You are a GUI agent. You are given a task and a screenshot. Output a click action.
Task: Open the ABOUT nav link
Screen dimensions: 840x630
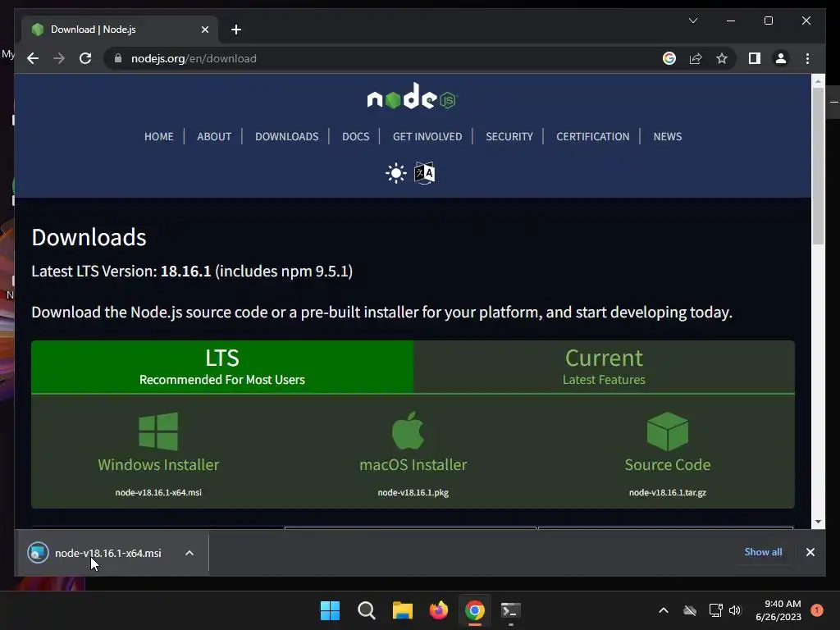[214, 137]
